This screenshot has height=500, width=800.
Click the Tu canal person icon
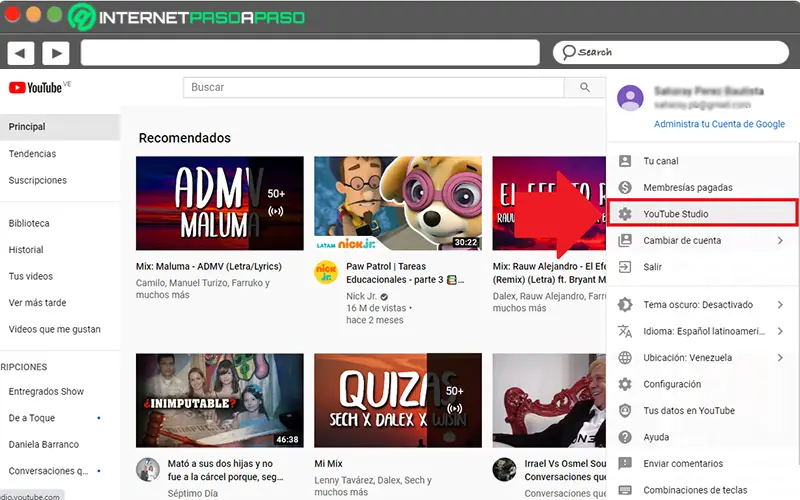click(x=625, y=161)
